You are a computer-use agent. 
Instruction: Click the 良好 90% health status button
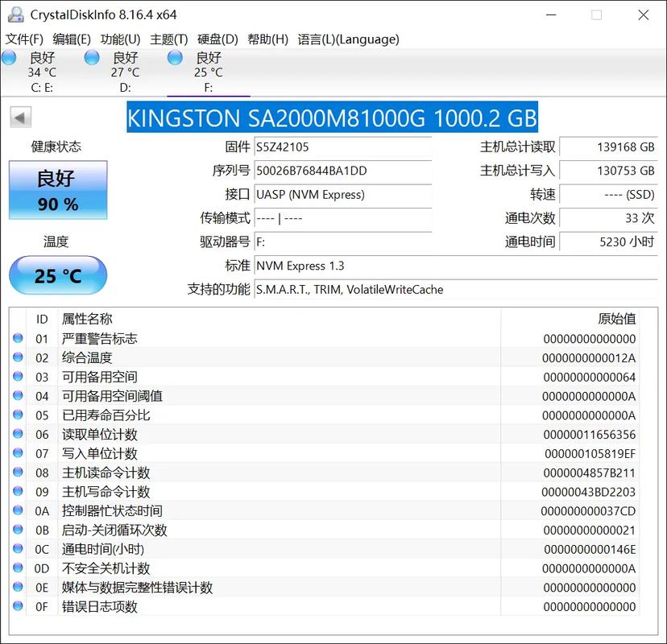(57, 191)
